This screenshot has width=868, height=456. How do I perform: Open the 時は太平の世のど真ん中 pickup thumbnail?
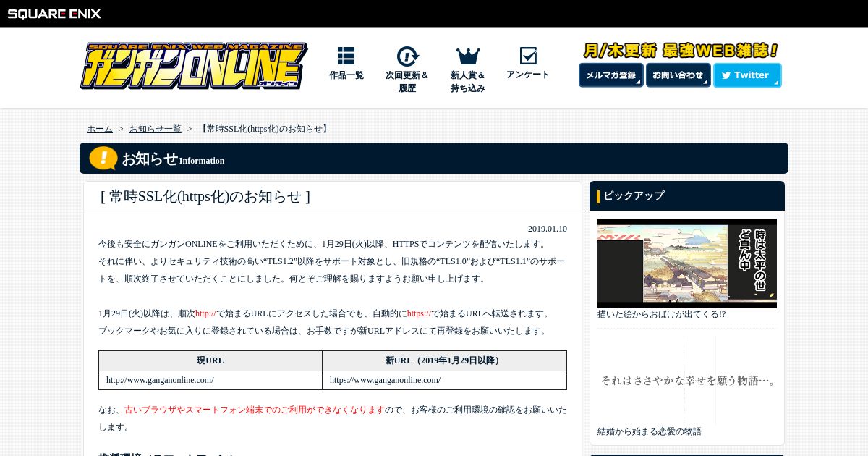click(x=687, y=263)
